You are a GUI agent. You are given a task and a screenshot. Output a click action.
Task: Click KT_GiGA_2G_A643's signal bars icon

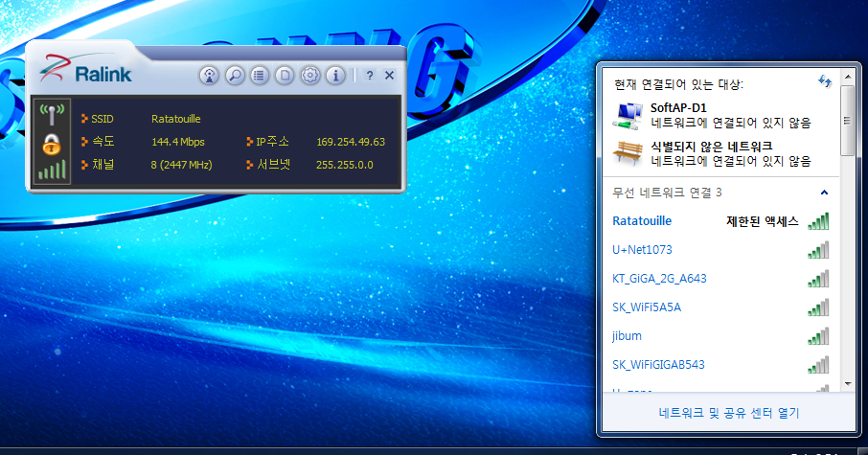tap(818, 279)
